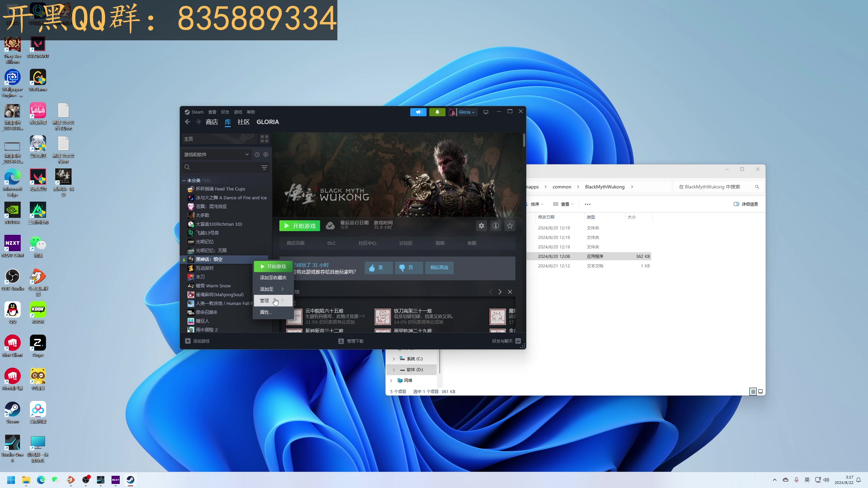Dismiss the summary panel with X
The height and width of the screenshot is (488, 868).
pos(510,292)
